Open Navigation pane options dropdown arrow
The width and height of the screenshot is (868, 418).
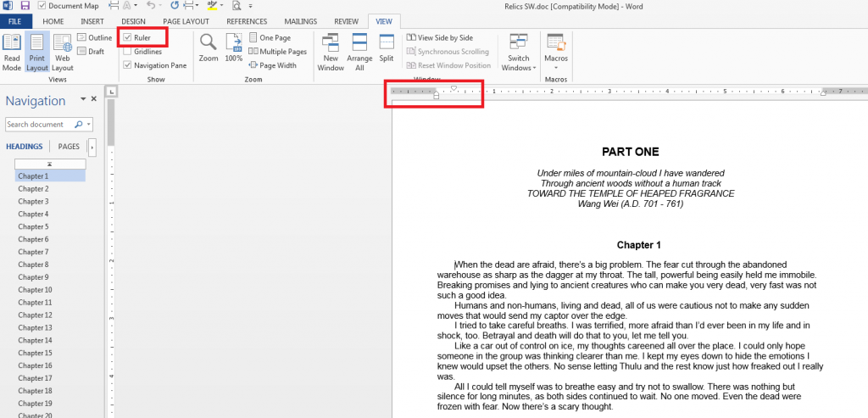point(83,98)
